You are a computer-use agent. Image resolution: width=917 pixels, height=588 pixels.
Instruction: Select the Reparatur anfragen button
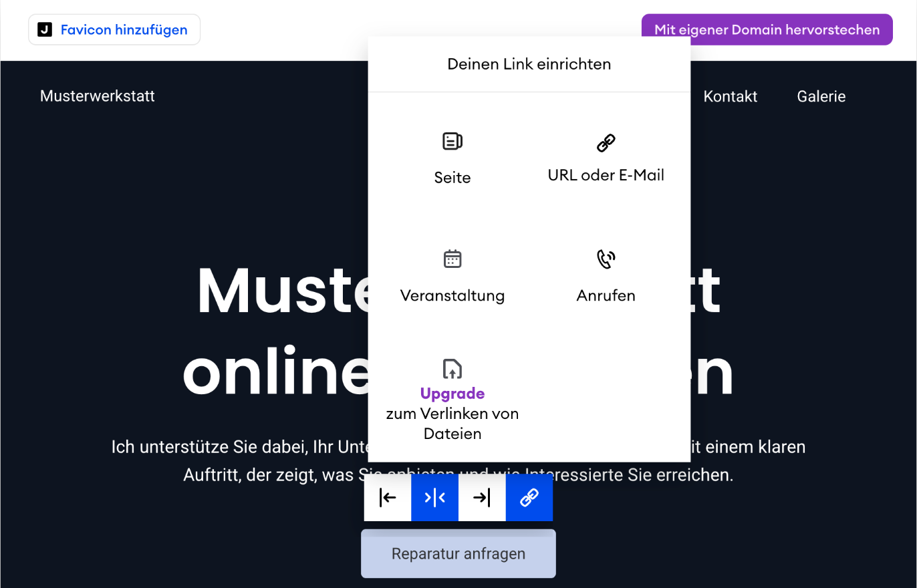coord(458,553)
